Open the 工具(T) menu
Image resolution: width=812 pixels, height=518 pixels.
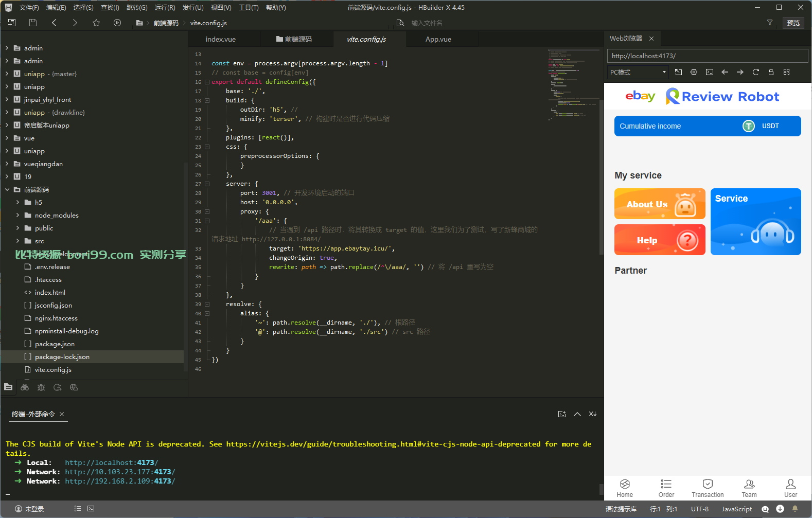pyautogui.click(x=249, y=7)
